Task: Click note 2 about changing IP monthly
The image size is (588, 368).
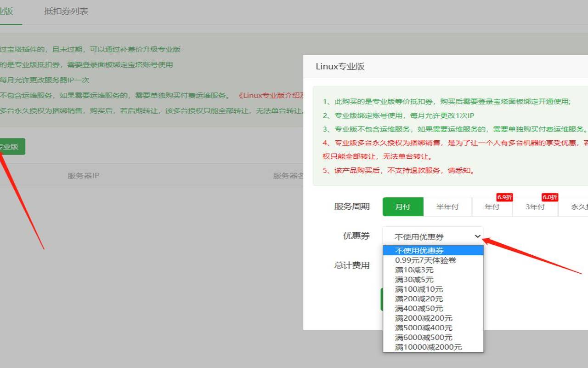Action: [398, 115]
